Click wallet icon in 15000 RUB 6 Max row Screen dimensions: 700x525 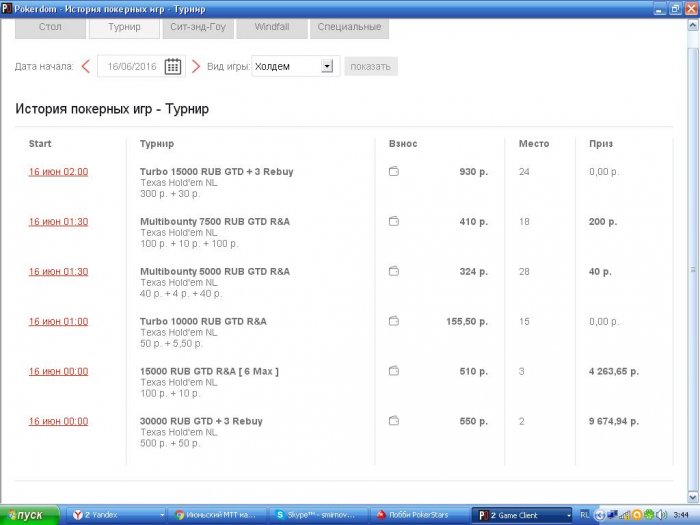pyautogui.click(x=394, y=371)
